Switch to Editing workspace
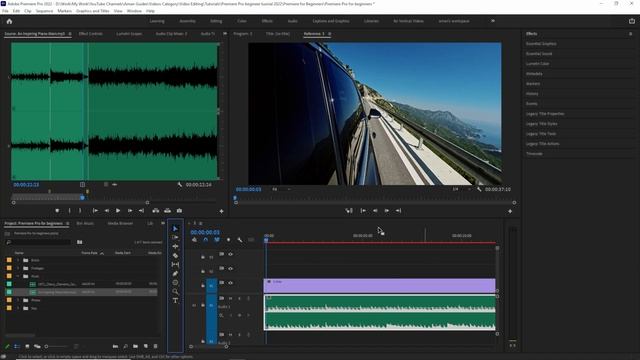Image resolution: width=640 pixels, height=360 pixels. point(216,21)
